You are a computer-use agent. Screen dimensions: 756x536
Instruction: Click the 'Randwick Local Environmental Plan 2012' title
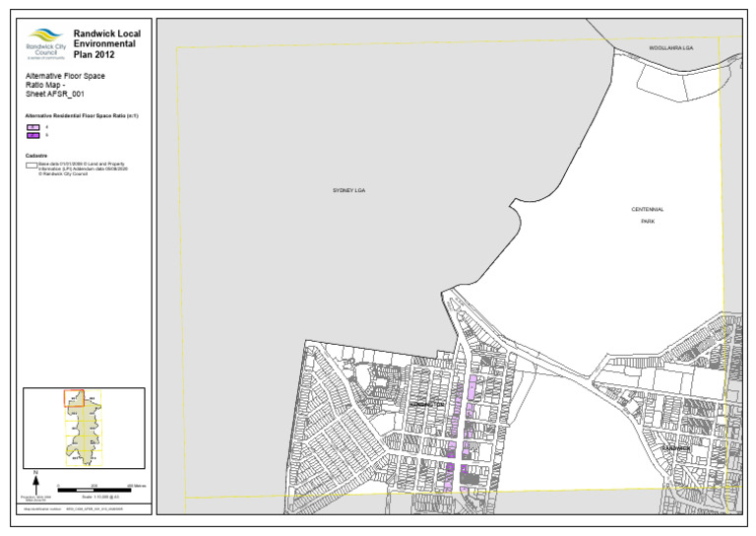(x=107, y=44)
